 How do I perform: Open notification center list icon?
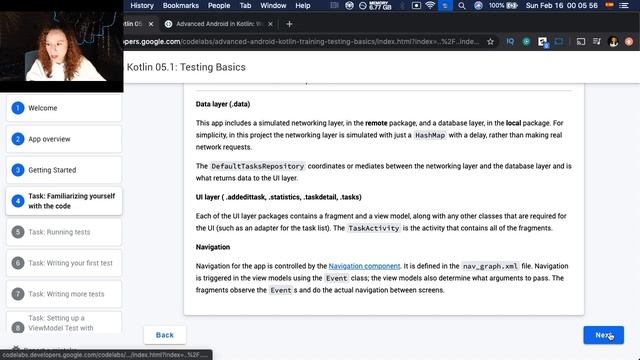pos(624,5)
